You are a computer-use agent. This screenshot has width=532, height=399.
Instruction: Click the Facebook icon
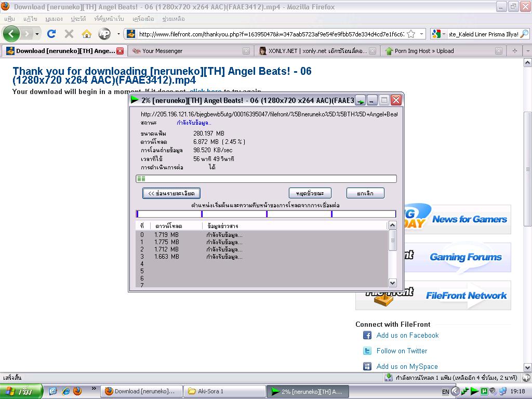coord(367,335)
